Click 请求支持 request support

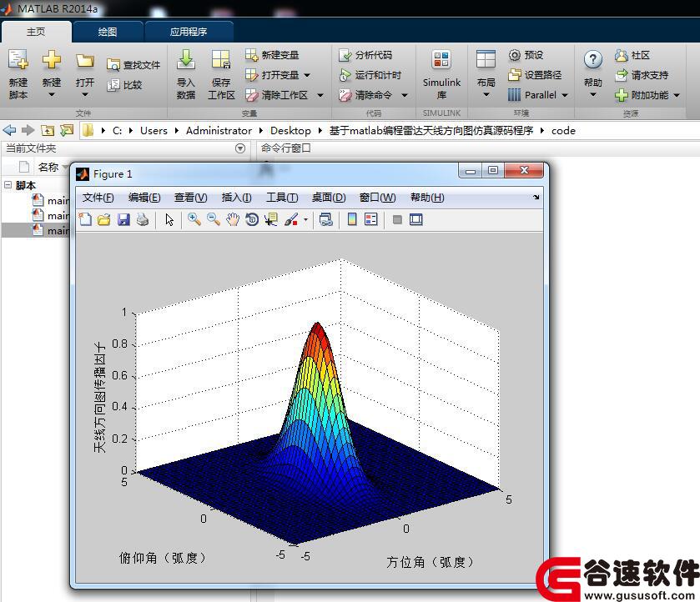coord(641,75)
